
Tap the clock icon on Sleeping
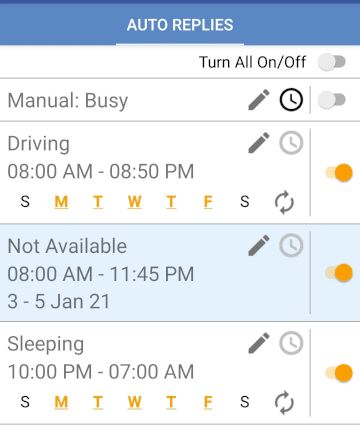(x=291, y=343)
